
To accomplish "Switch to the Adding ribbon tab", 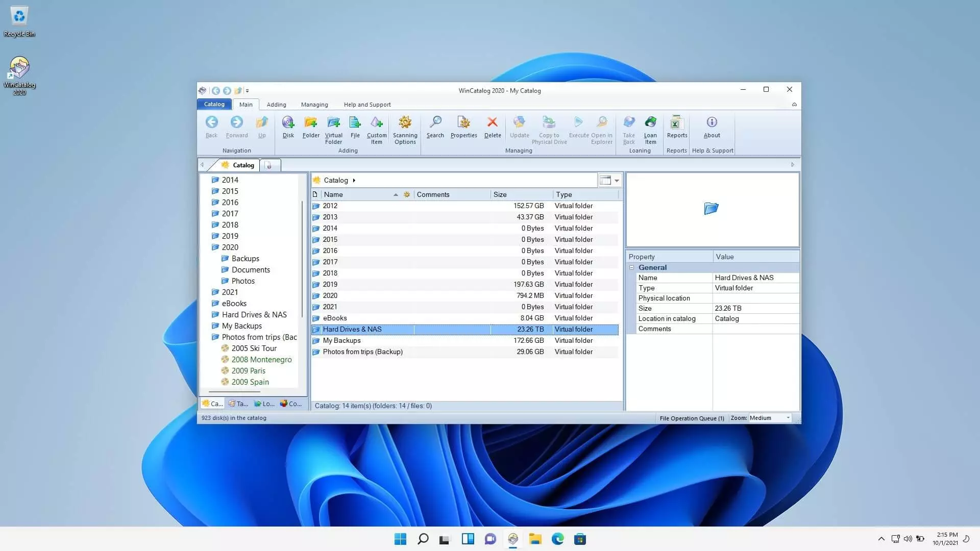I will 276,104.
